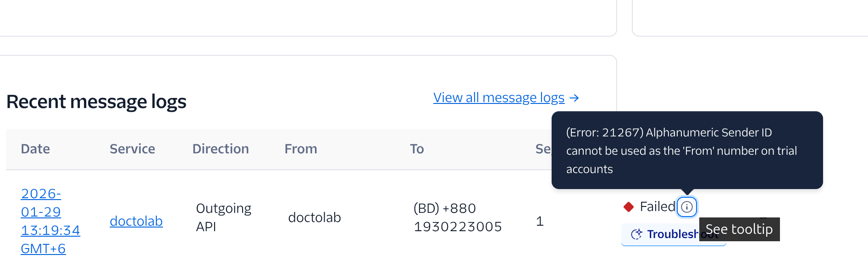The width and height of the screenshot is (868, 271).
Task: Click the Failed status text
Action: click(657, 207)
